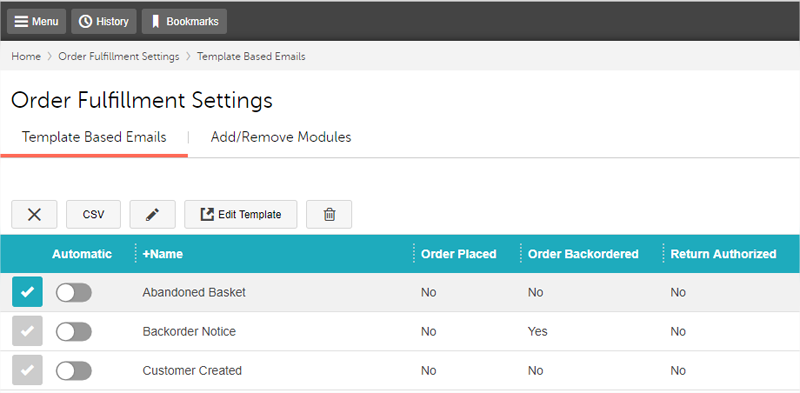Check the Customer Created row checkbox
The image size is (800, 393).
coord(28,371)
